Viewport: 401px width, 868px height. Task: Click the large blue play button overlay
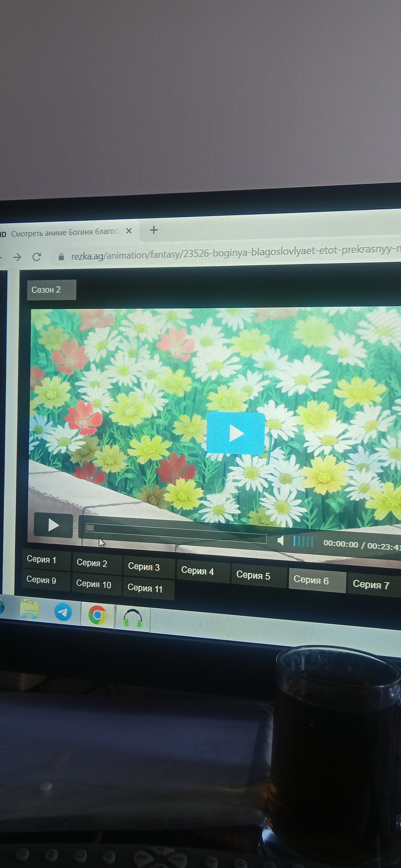[235, 433]
